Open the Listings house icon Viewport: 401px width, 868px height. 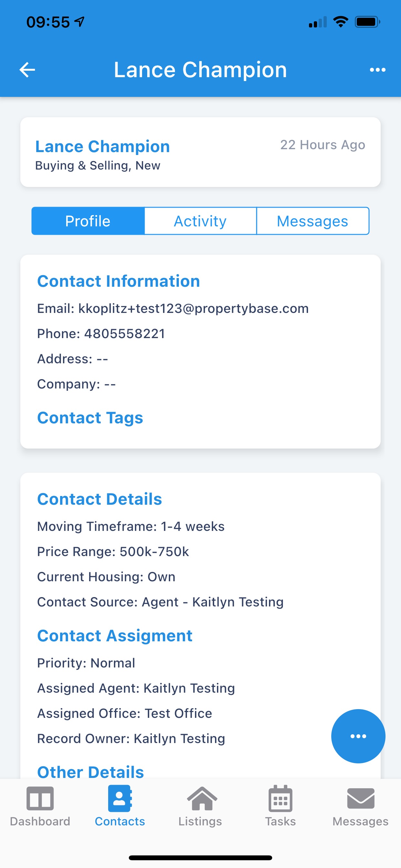pos(201,798)
